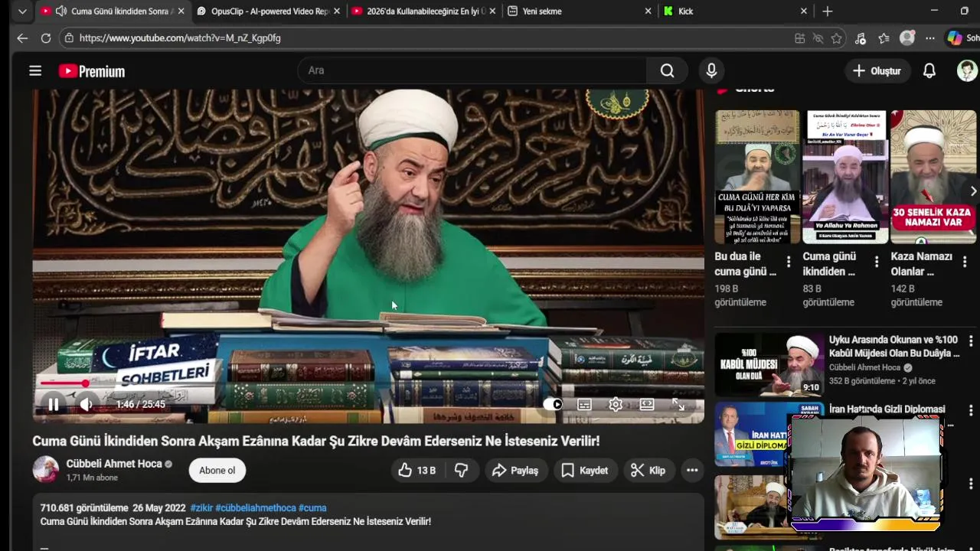Open tab search dropdown chevron
980x551 pixels.
coord(22,11)
